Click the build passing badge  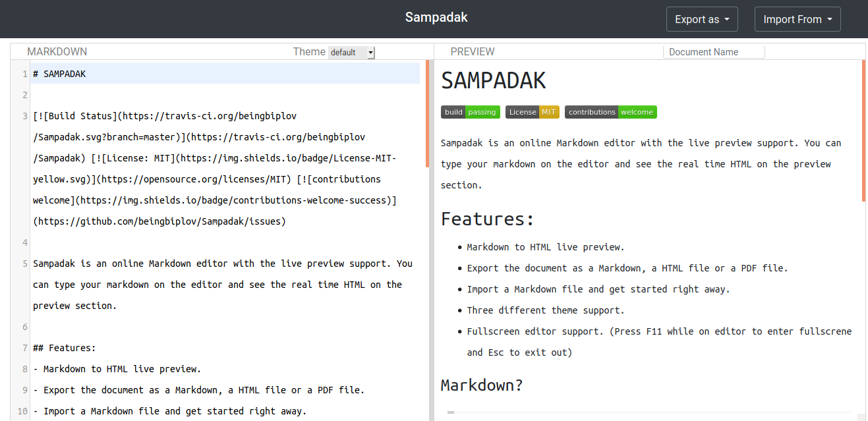[471, 112]
